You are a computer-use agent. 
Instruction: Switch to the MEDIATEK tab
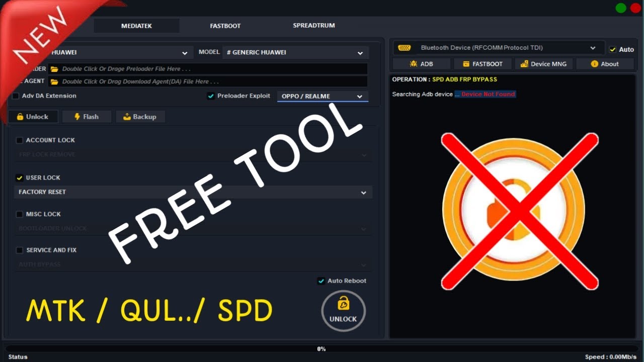pyautogui.click(x=136, y=26)
